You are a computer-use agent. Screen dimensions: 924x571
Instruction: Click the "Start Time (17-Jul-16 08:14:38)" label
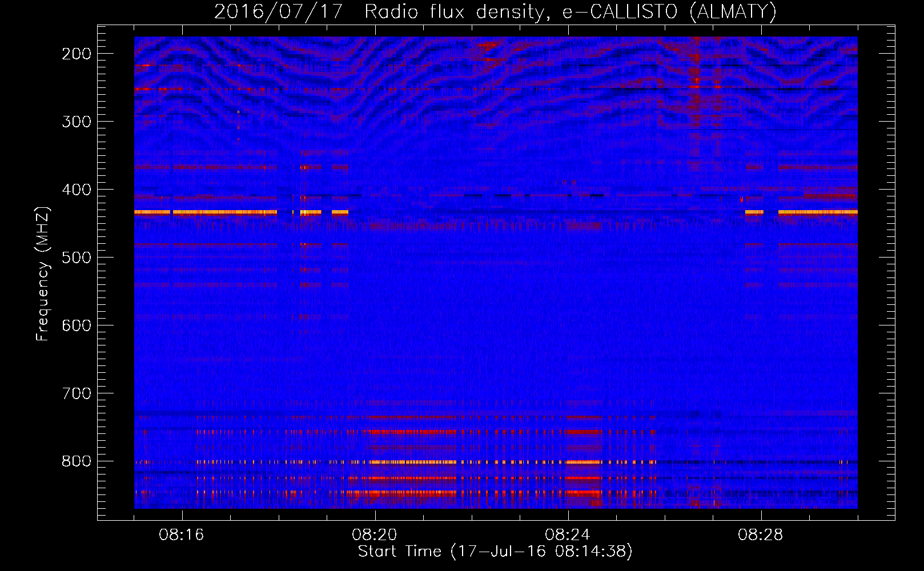click(x=495, y=552)
